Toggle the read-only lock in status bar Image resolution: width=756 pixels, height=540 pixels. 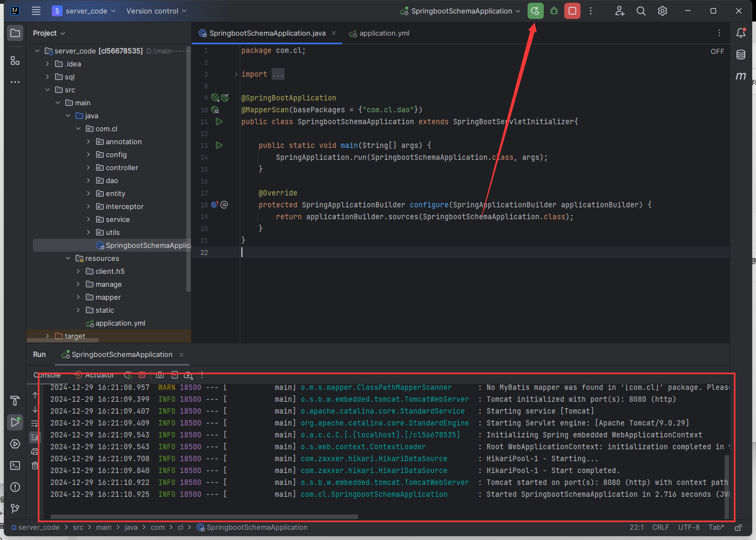coord(738,528)
